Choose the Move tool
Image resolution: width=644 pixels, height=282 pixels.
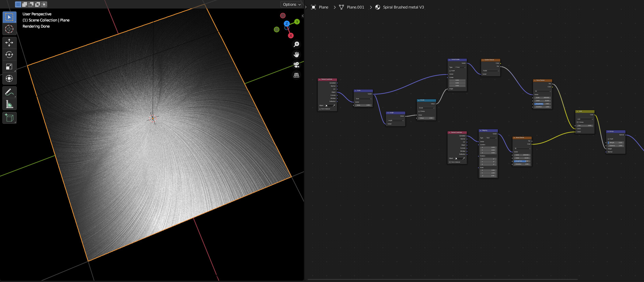point(9,43)
